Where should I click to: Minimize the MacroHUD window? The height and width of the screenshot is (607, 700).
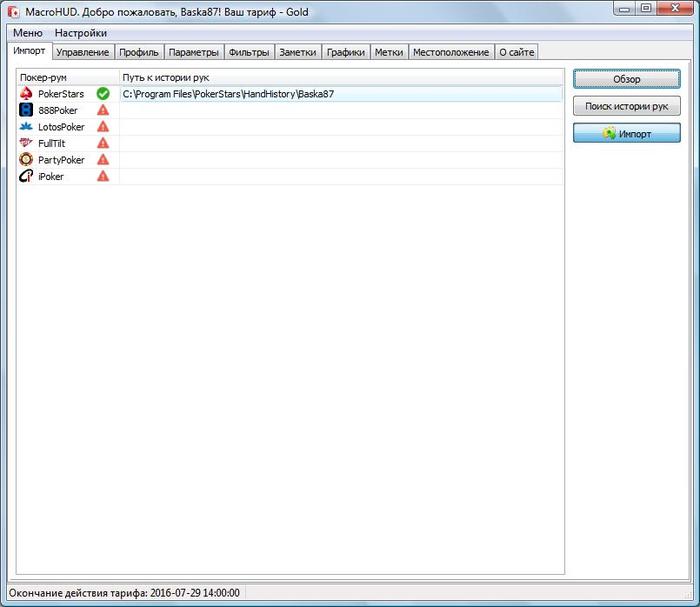[x=624, y=8]
